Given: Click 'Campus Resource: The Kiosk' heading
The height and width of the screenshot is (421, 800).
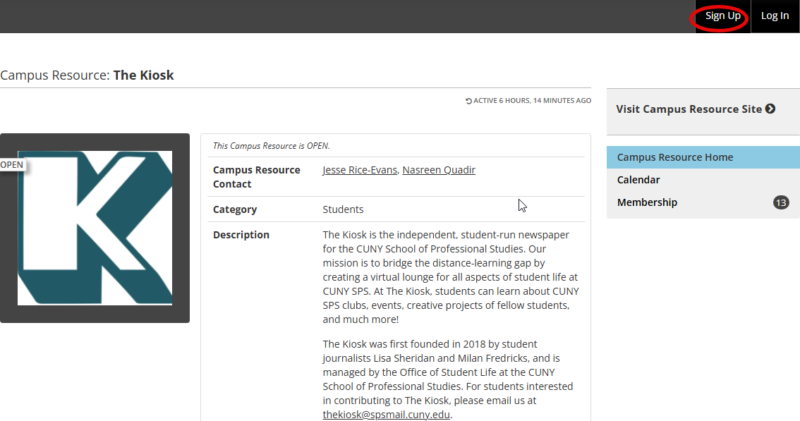Looking at the screenshot, I should tap(87, 75).
